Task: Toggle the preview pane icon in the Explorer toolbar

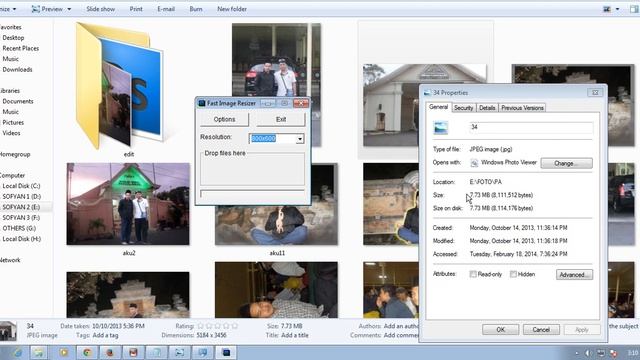Action: (634, 9)
